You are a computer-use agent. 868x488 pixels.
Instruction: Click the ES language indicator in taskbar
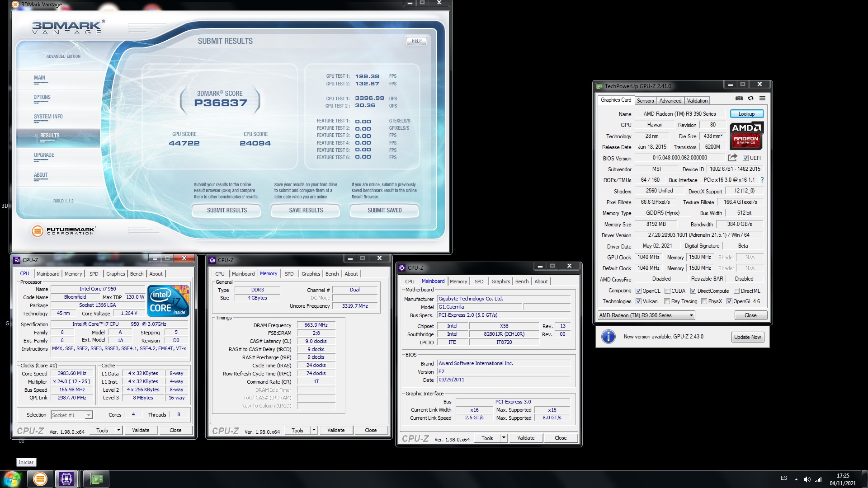784,478
